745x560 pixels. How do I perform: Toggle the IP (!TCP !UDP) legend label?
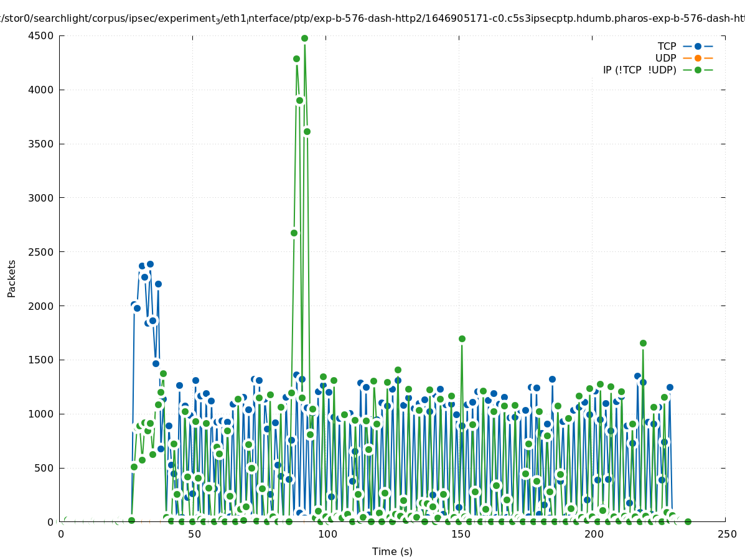click(x=639, y=70)
